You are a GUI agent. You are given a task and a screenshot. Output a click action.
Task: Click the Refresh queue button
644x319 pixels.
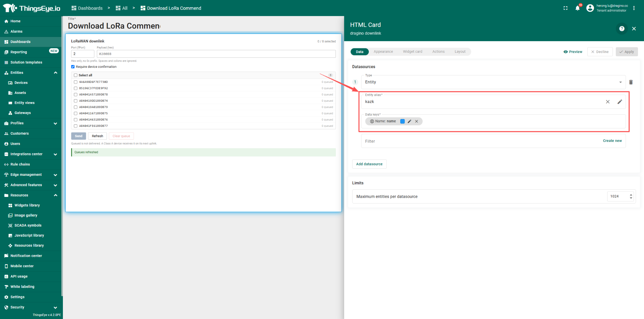[97, 136]
